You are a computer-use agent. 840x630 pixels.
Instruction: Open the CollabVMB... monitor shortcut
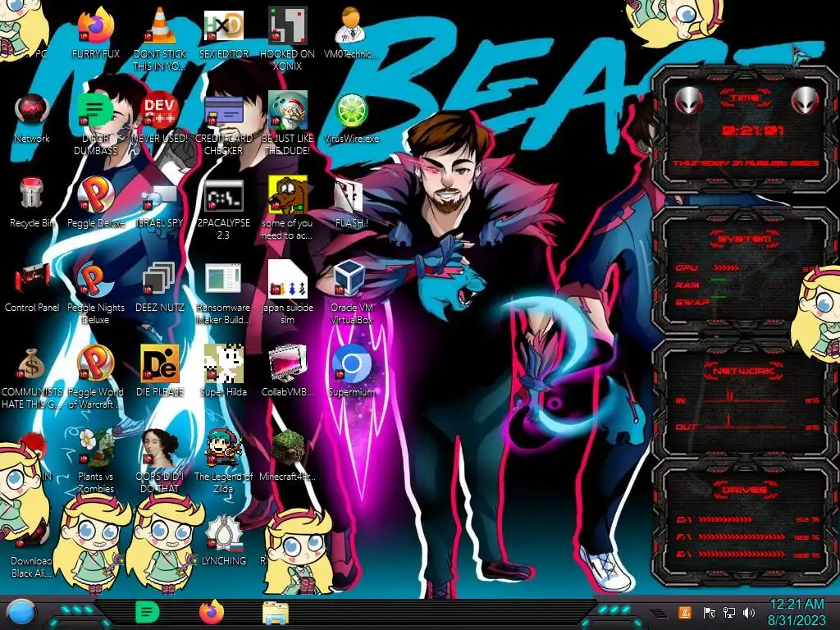tap(288, 363)
